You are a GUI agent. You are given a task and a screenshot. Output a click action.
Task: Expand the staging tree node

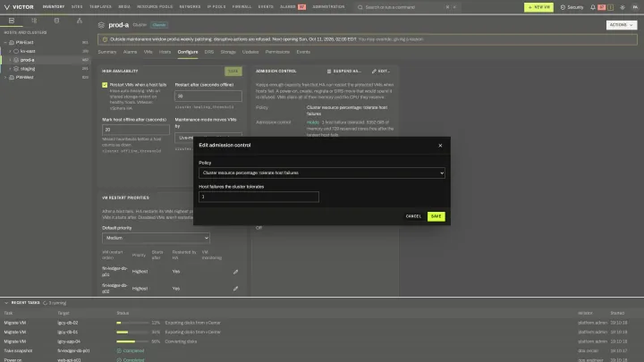click(x=10, y=69)
